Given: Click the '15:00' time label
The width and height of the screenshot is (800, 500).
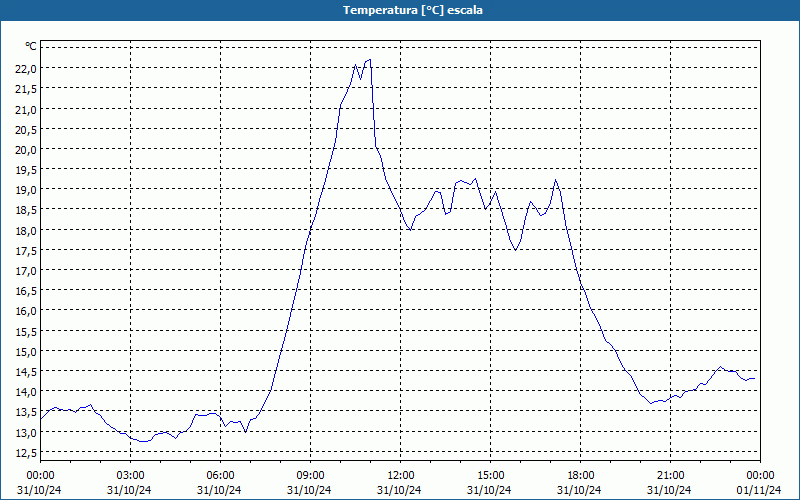Looking at the screenshot, I should coord(490,476).
